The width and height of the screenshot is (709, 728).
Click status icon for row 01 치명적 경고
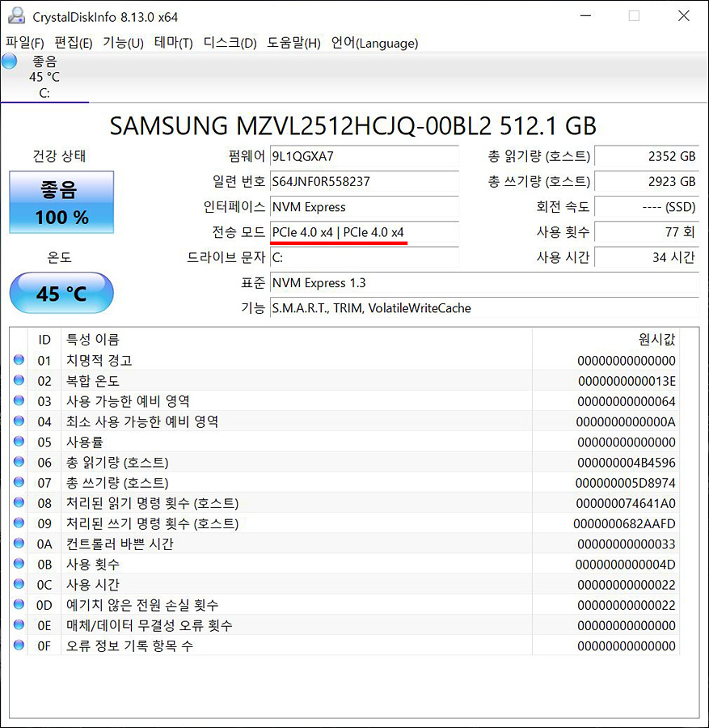[x=19, y=359]
